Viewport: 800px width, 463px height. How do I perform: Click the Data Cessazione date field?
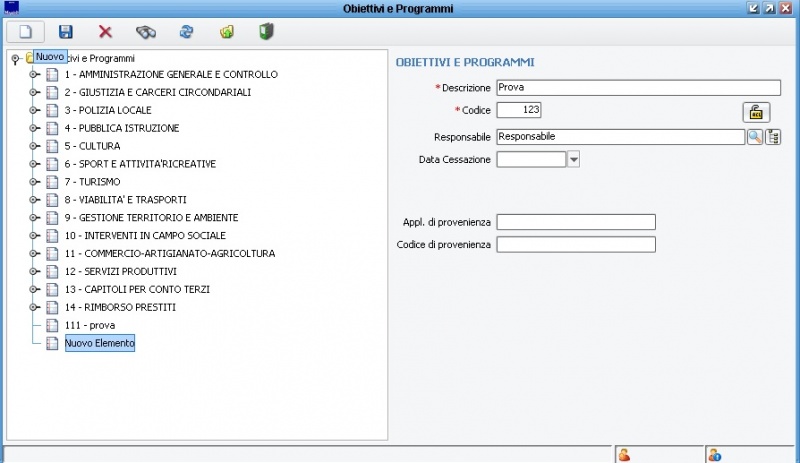pos(531,159)
